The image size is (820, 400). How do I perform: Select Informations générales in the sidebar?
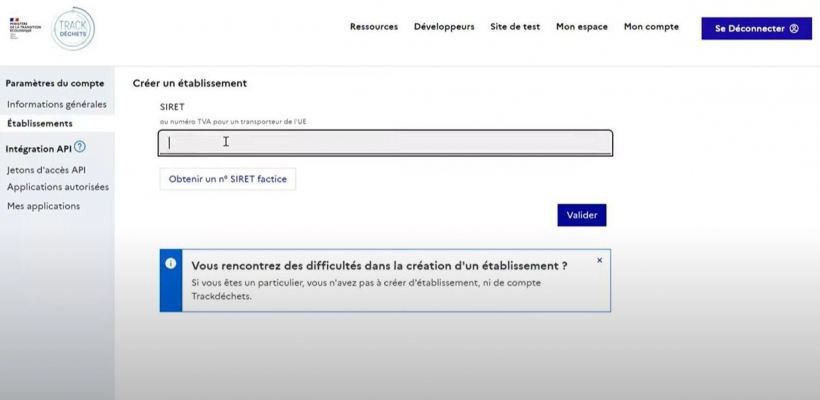(57, 104)
